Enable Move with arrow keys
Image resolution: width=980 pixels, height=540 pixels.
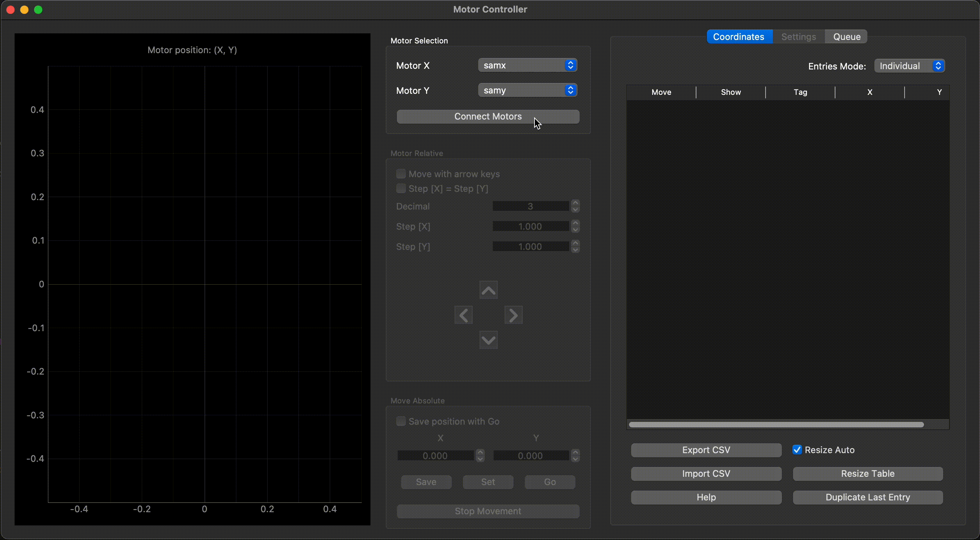point(401,173)
